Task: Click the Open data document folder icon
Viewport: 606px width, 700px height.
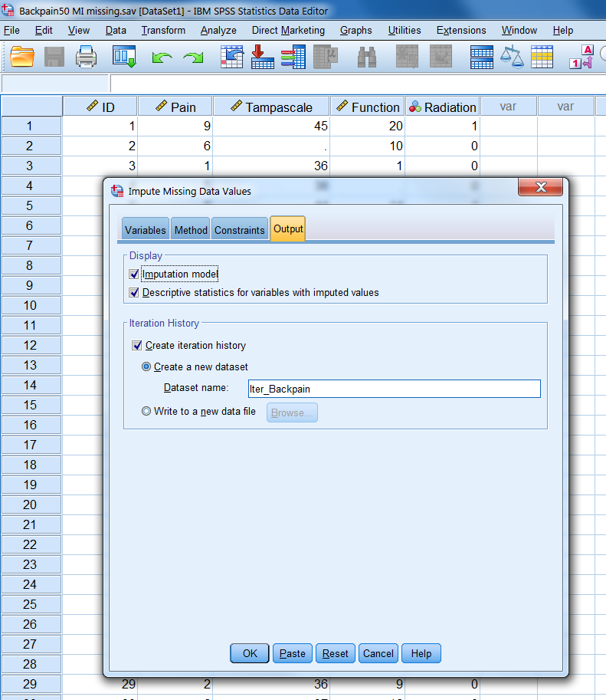Action: 22,57
